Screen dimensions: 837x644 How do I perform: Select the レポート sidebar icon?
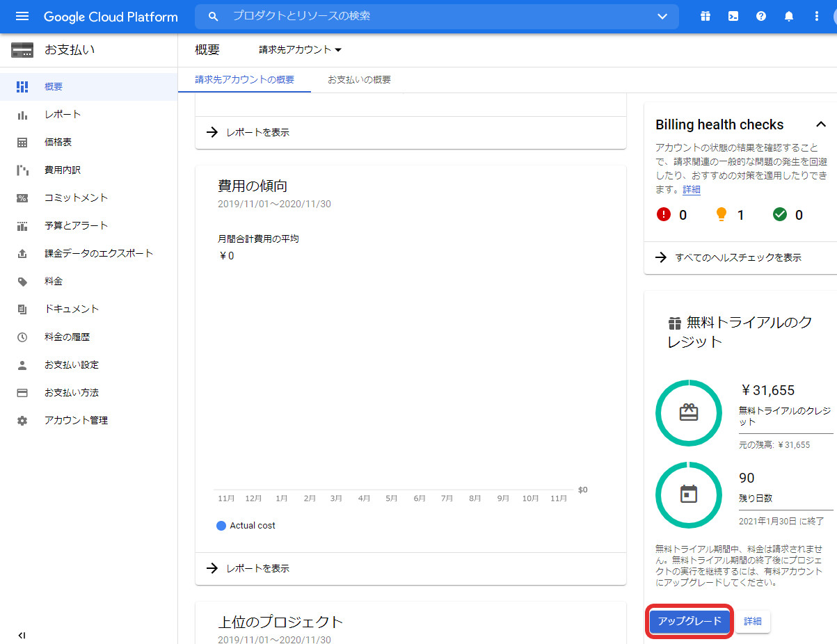(x=21, y=114)
